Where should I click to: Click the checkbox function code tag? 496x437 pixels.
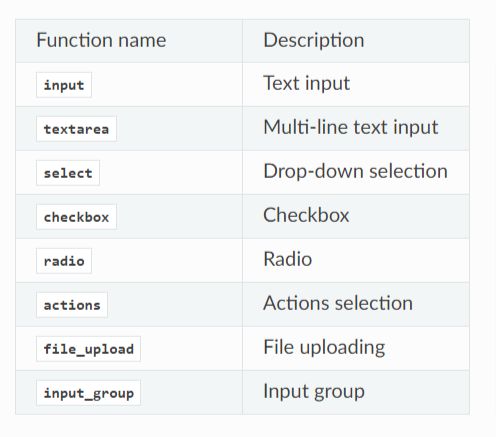(76, 217)
